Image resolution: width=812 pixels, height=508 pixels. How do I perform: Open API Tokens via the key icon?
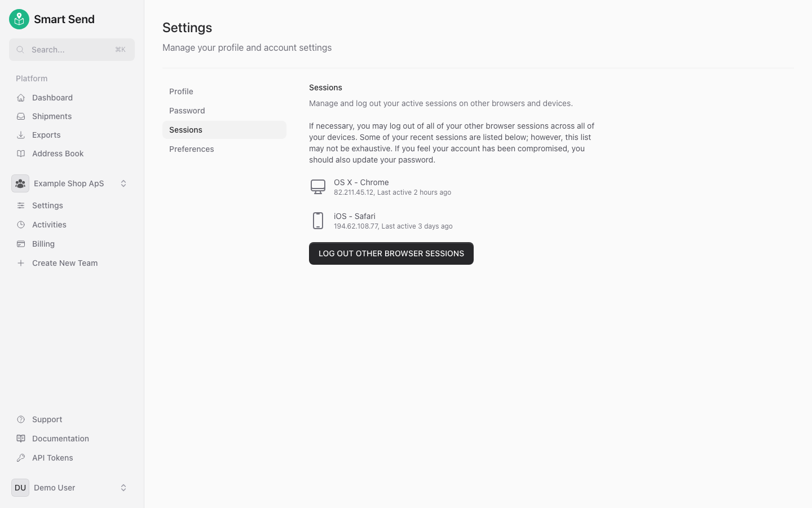[x=20, y=458]
